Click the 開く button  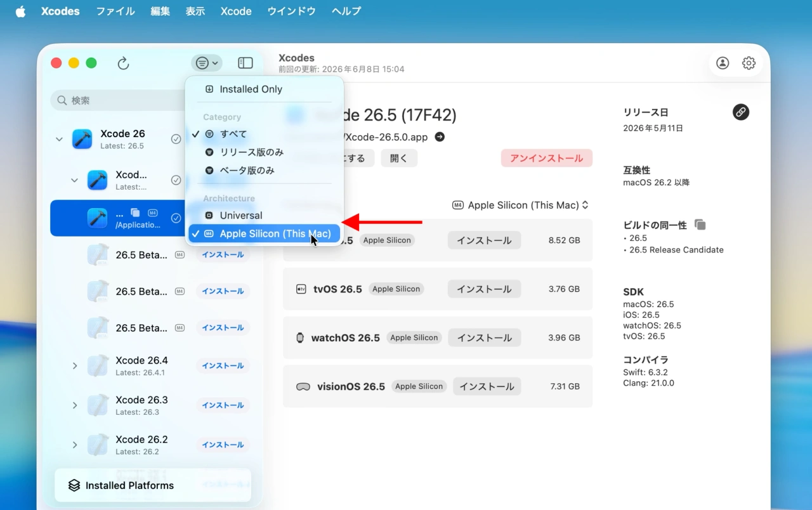[399, 158]
